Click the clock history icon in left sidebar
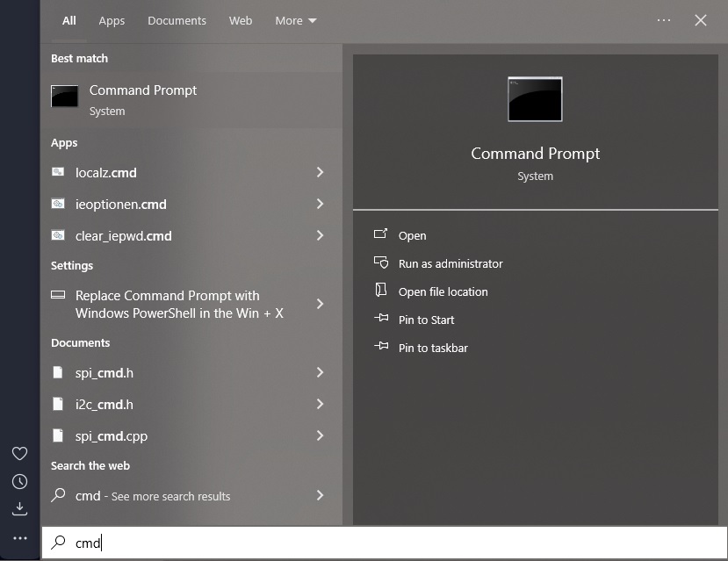Screen dimensions: 728x561 coord(19,482)
